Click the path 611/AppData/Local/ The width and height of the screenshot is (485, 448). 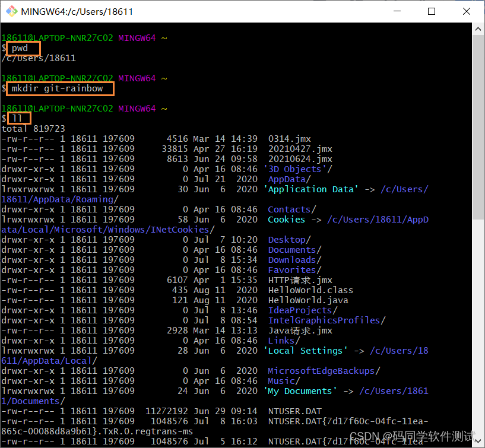click(49, 361)
